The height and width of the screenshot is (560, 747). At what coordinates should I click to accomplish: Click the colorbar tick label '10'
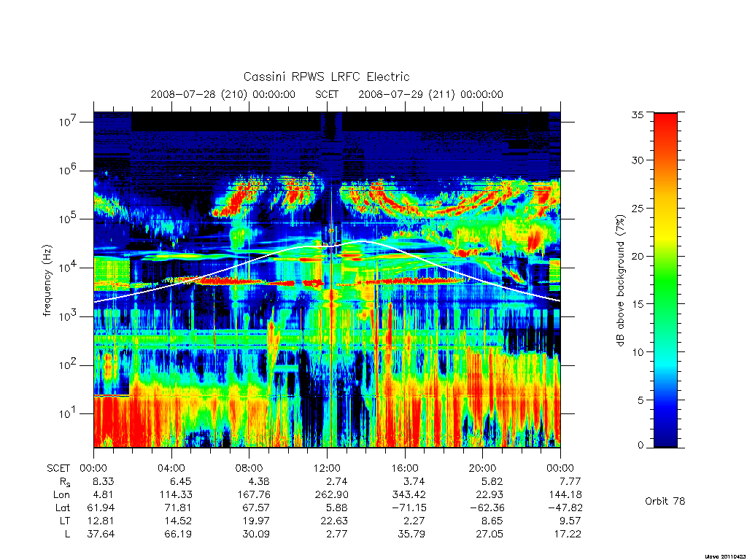(x=638, y=352)
